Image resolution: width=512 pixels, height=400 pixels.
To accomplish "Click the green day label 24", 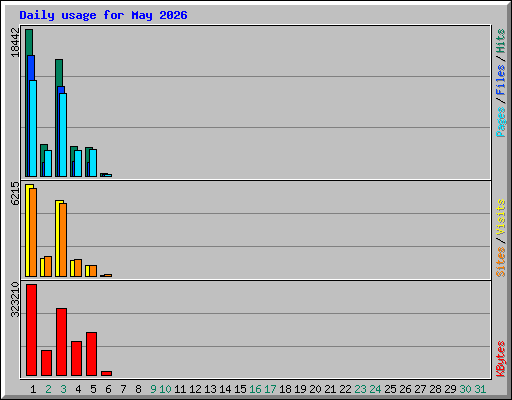I will 375,389.
